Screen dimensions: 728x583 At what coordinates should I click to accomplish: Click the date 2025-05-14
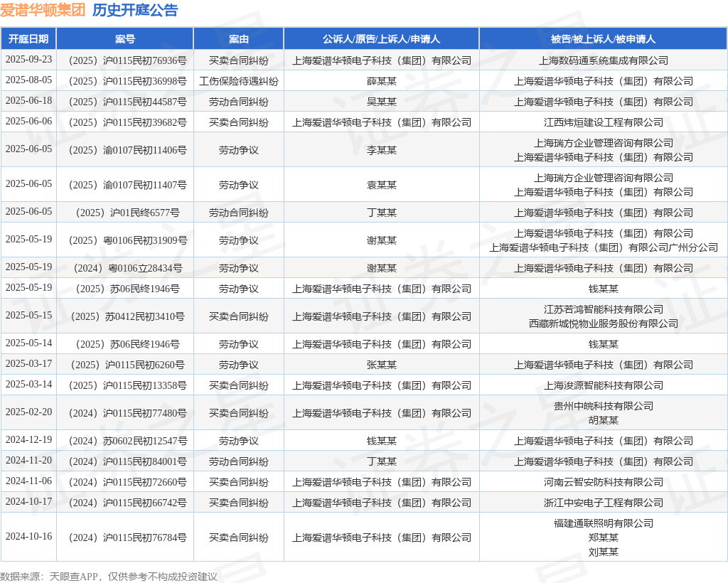pyautogui.click(x=28, y=343)
